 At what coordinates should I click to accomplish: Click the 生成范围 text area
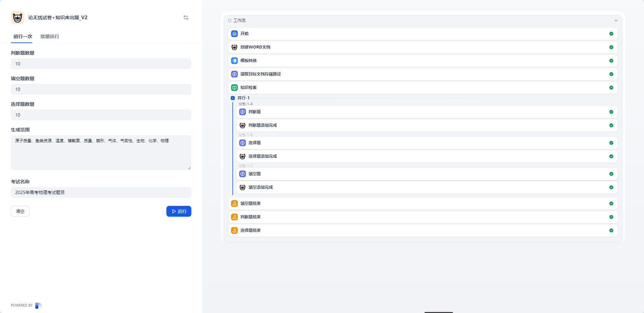(x=101, y=152)
